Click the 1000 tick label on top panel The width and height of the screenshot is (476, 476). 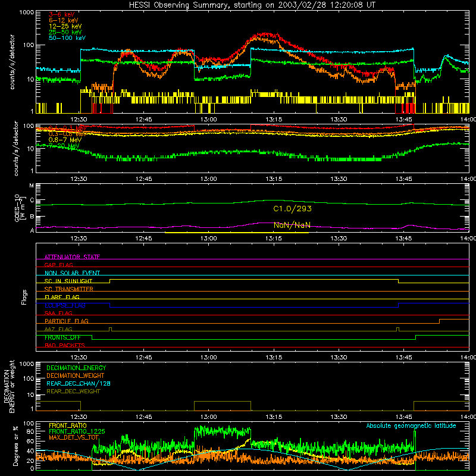pos(26,12)
